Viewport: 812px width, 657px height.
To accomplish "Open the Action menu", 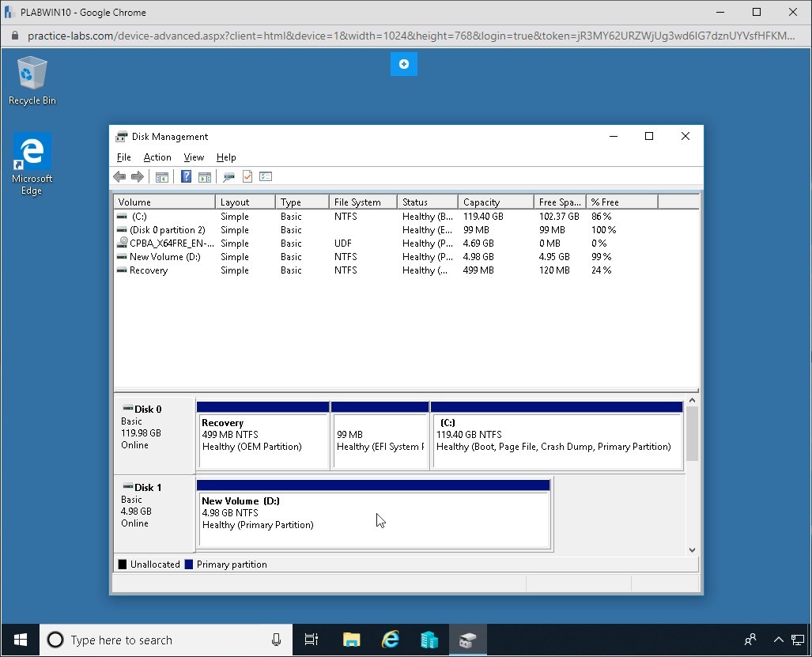I will (x=157, y=157).
